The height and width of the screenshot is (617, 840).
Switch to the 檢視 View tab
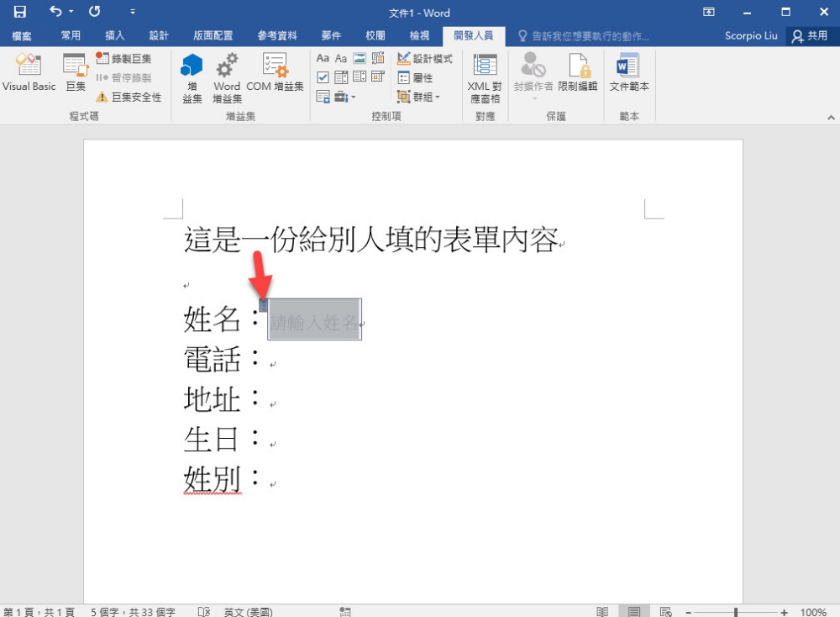coord(419,36)
